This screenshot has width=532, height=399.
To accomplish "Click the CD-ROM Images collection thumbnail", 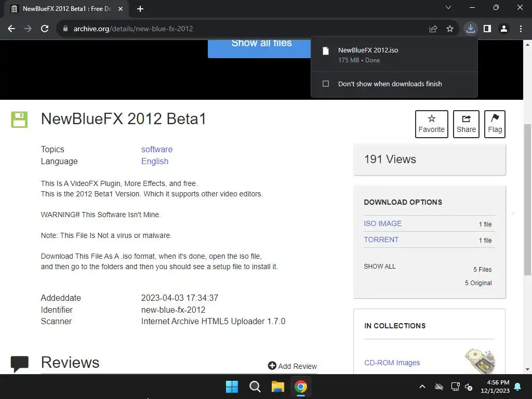I will (x=480, y=361).
